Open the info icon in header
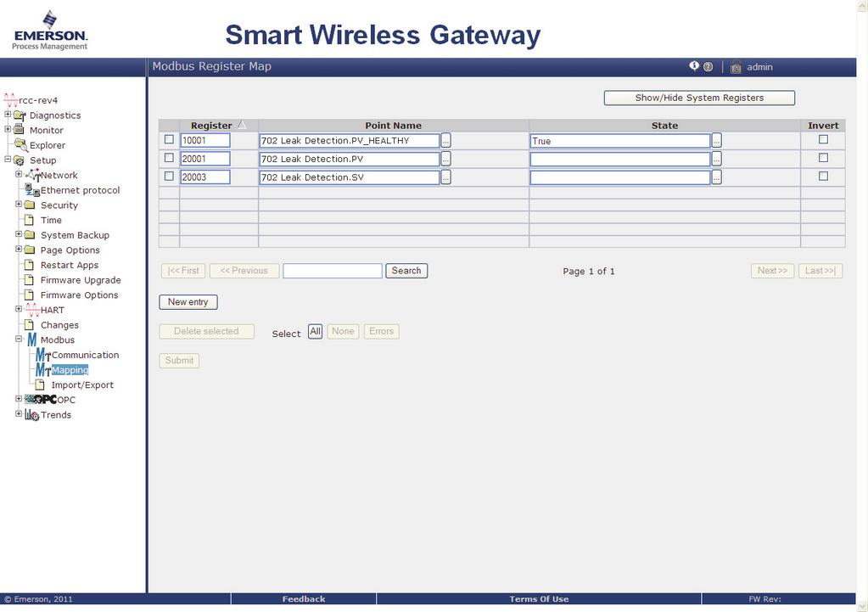The height and width of the screenshot is (612, 868). (693, 66)
